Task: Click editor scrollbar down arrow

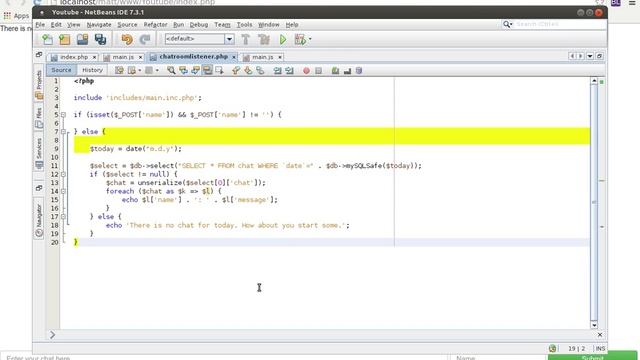Action: [594, 325]
